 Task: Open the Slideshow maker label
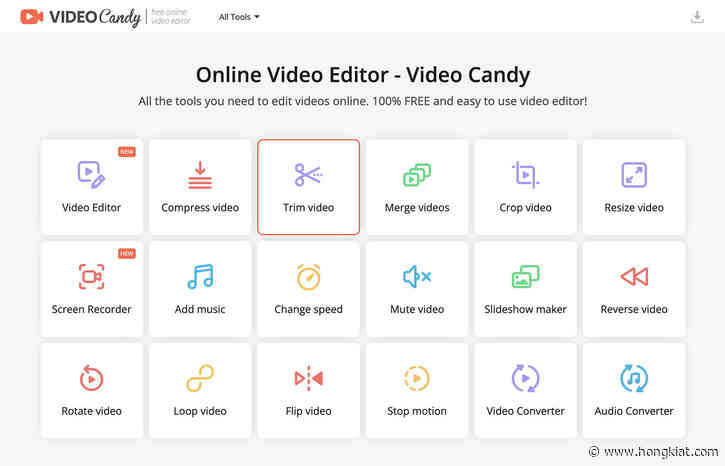[x=525, y=309]
